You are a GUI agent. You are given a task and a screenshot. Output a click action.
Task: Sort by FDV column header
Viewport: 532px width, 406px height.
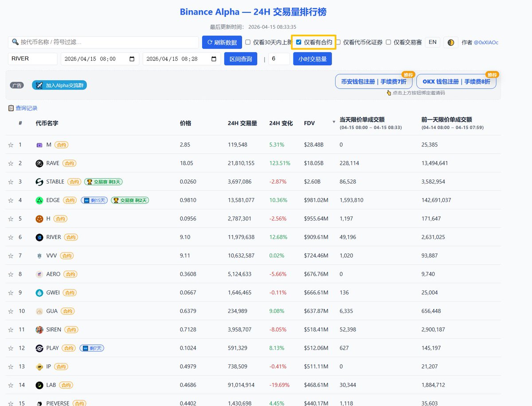point(309,123)
